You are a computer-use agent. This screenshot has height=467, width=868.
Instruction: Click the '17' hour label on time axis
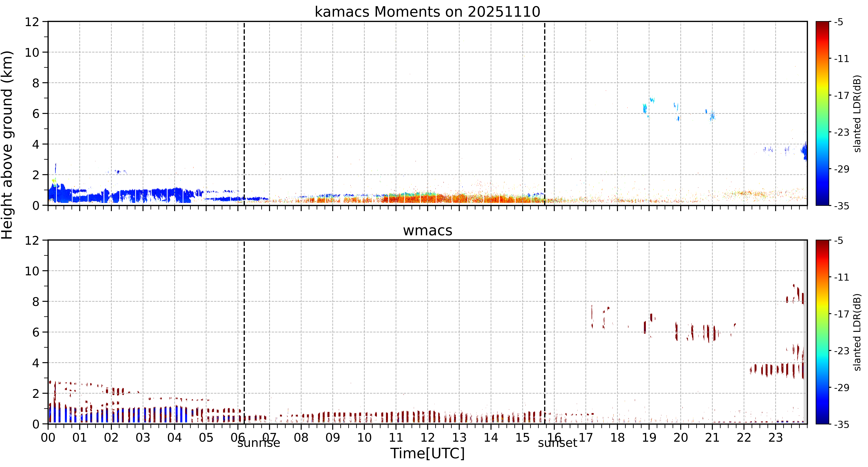click(586, 438)
